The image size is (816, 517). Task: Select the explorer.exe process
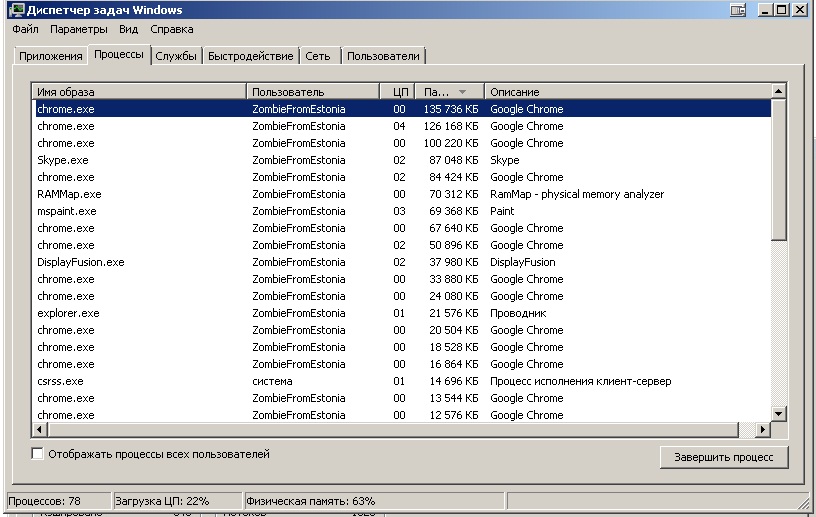tap(401, 313)
